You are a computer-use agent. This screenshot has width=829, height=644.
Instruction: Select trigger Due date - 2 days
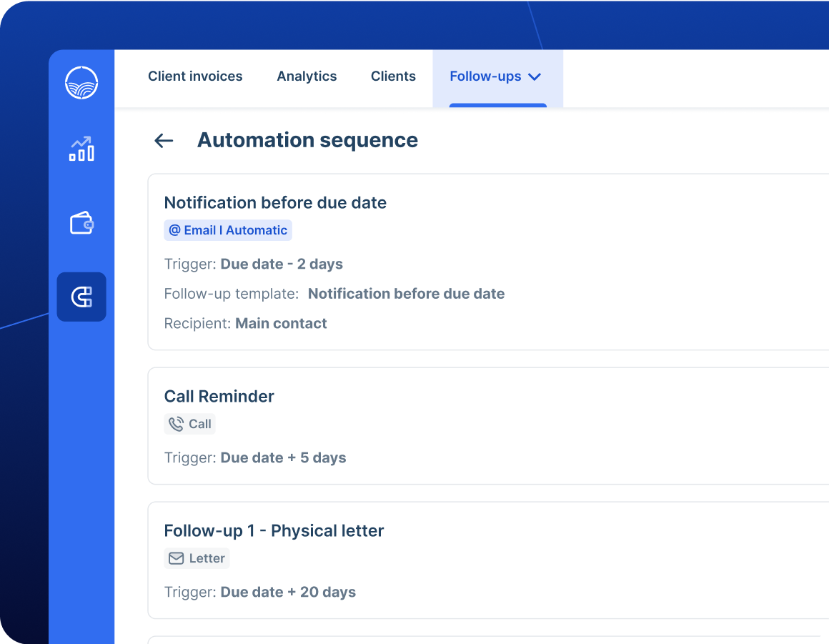(282, 264)
